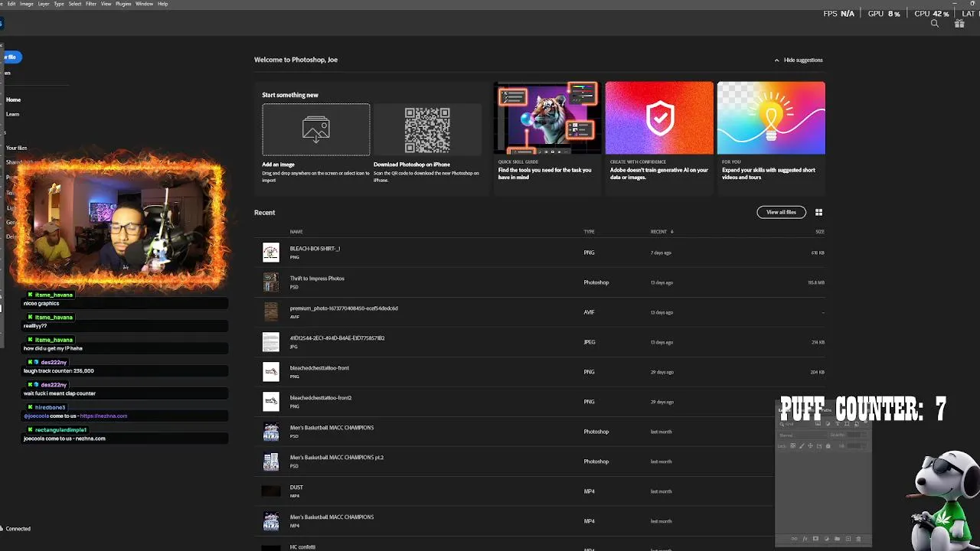Select the Thrift to Impress Photos file name

tap(317, 279)
